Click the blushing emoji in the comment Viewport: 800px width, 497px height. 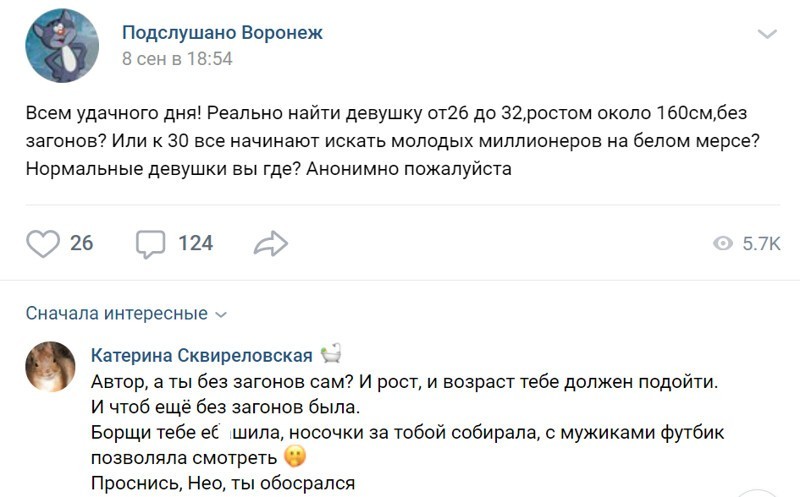[x=294, y=458]
